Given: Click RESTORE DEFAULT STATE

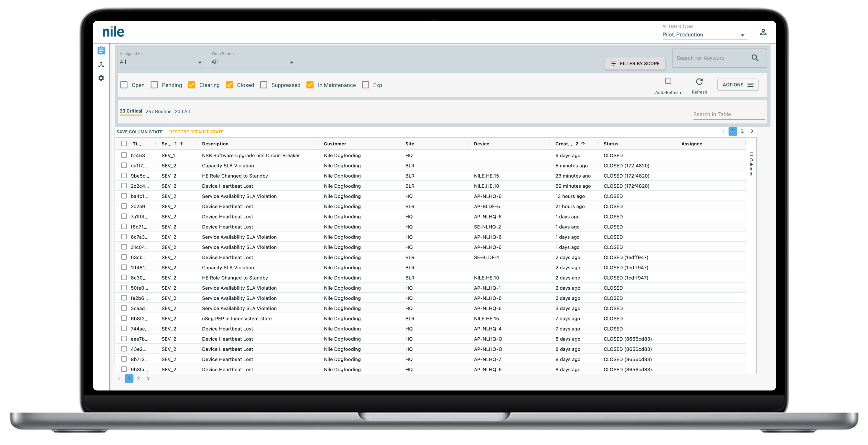Looking at the screenshot, I should [196, 132].
